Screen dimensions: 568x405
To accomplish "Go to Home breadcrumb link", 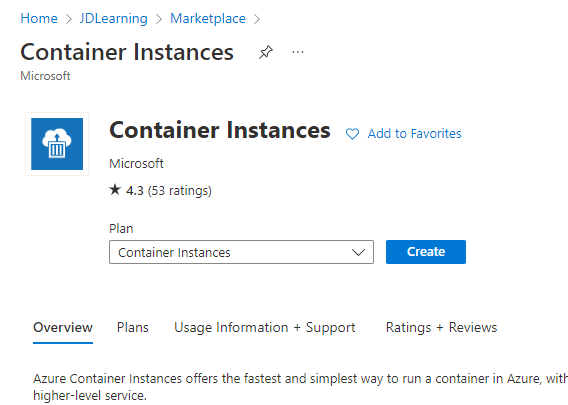I will tap(39, 18).
